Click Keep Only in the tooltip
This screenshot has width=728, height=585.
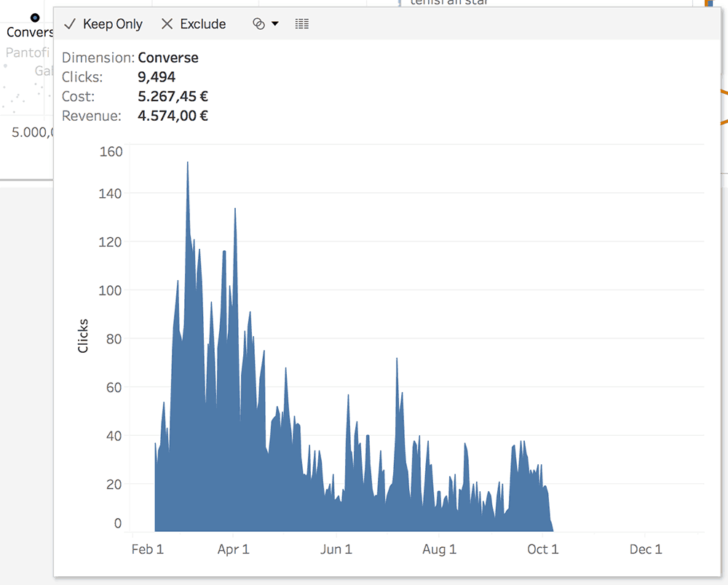click(x=103, y=24)
